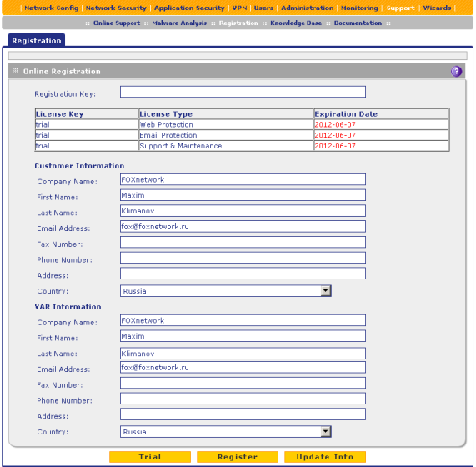Select the Monitoring menu
The height and width of the screenshot is (467, 476).
click(359, 8)
